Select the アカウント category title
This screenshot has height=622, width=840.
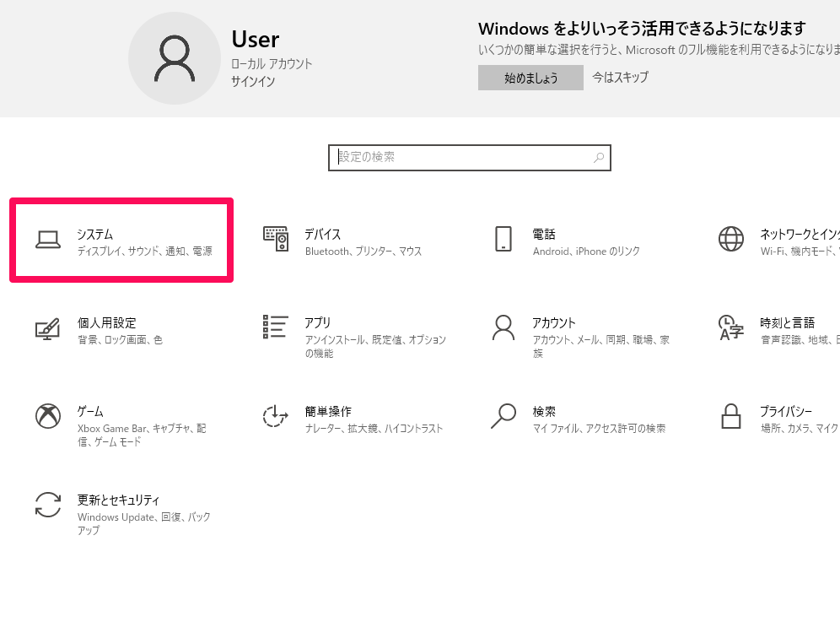pyautogui.click(x=554, y=322)
